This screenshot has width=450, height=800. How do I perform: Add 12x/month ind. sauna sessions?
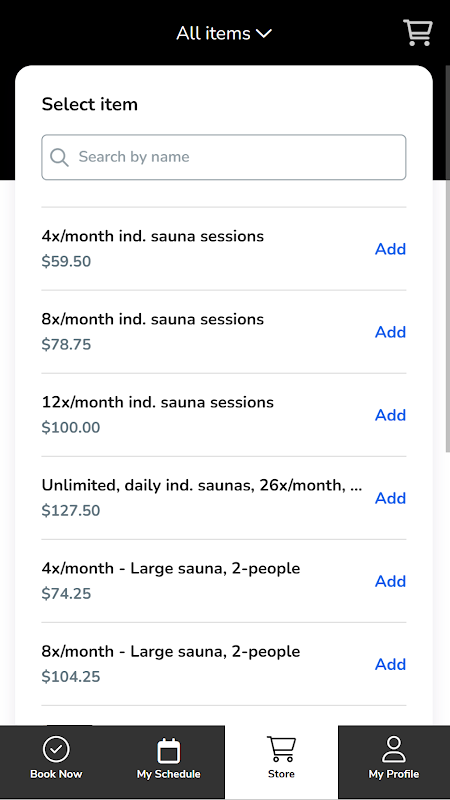point(390,415)
